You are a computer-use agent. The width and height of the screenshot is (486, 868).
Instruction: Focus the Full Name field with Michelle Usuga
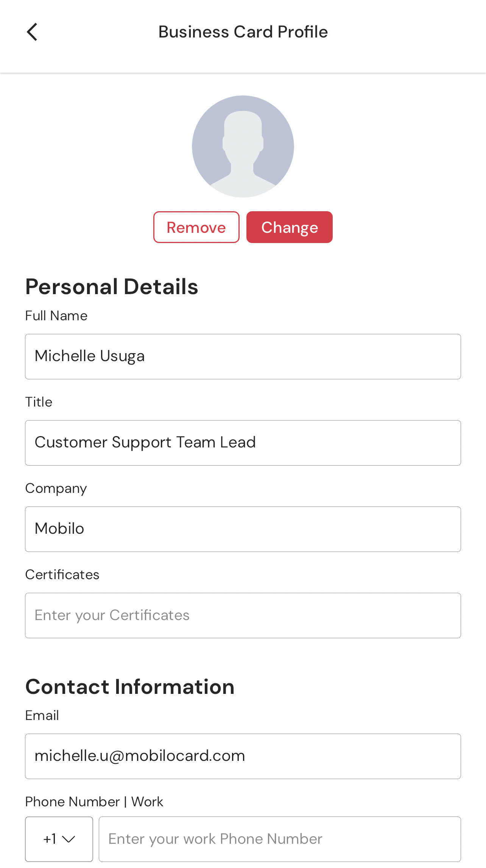(x=243, y=356)
